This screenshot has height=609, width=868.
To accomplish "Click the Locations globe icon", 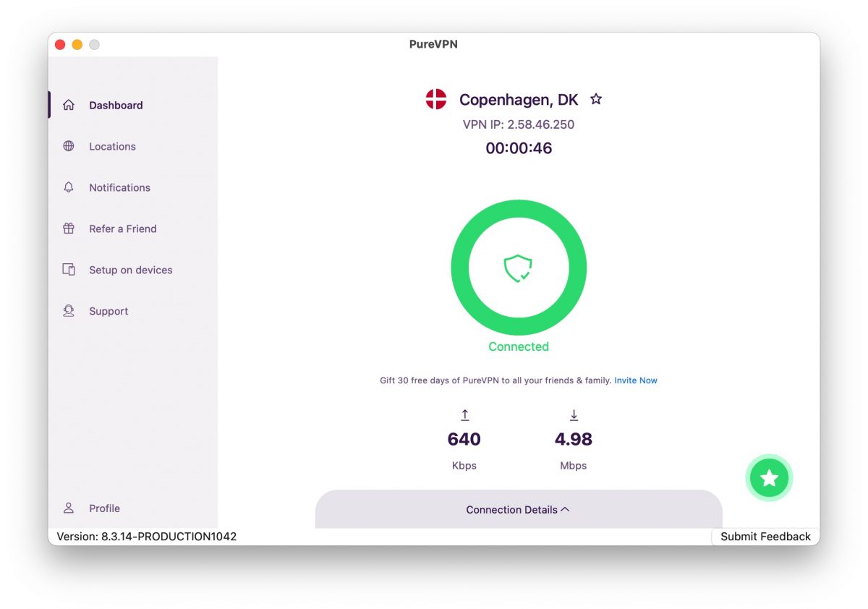I will (69, 146).
